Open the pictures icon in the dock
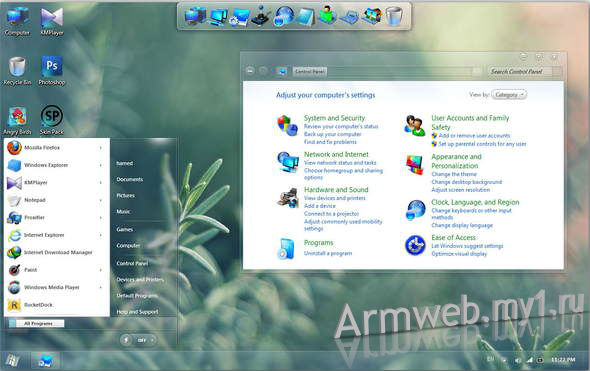 coord(372,16)
